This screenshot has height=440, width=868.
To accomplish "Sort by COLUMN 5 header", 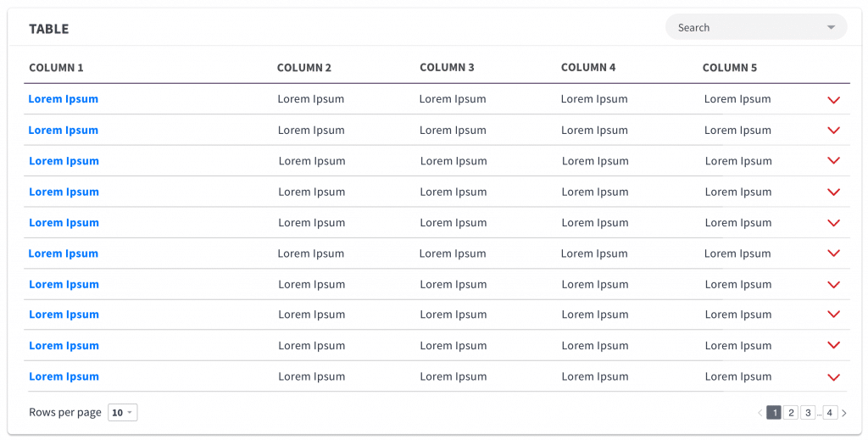I will coord(730,68).
